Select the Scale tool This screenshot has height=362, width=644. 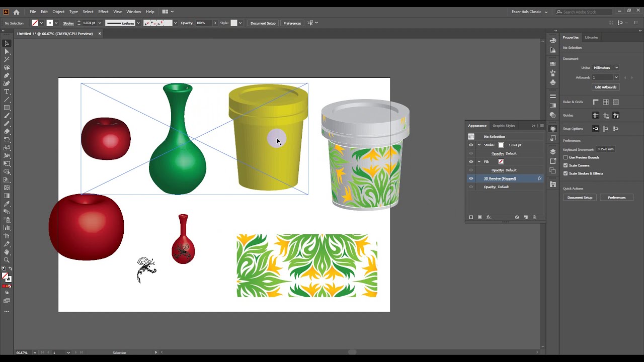coord(7,148)
